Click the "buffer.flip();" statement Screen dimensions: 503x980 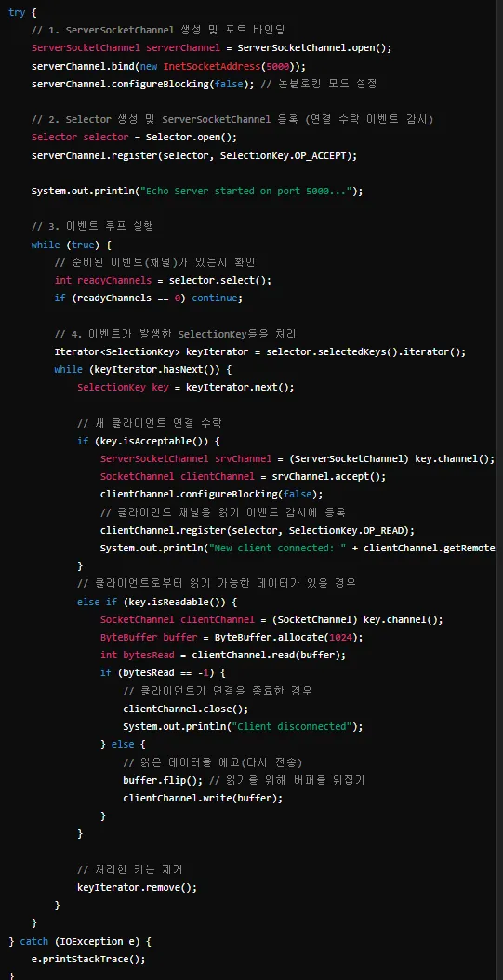click(163, 780)
